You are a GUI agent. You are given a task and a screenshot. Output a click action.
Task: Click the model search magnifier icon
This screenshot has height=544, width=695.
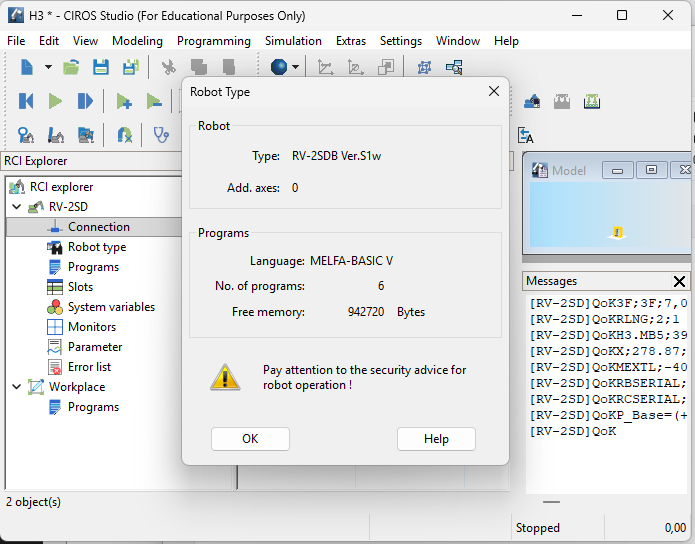click(x=454, y=67)
